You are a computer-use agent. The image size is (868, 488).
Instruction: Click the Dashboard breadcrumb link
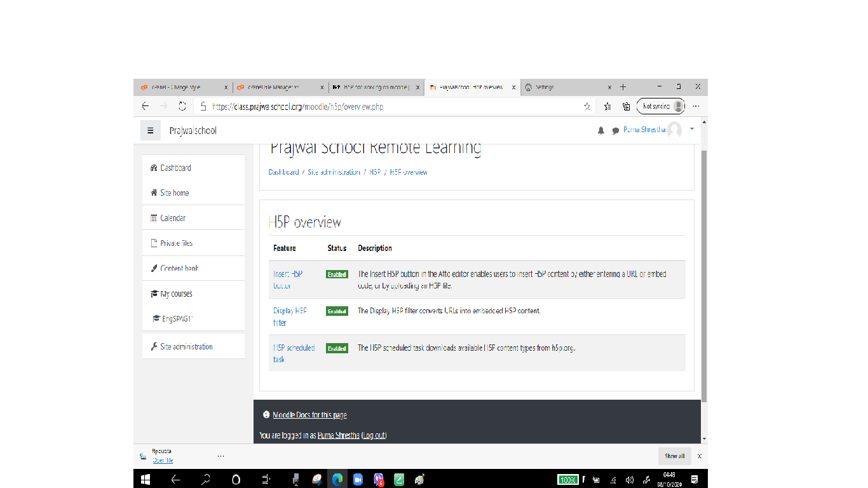coord(283,172)
